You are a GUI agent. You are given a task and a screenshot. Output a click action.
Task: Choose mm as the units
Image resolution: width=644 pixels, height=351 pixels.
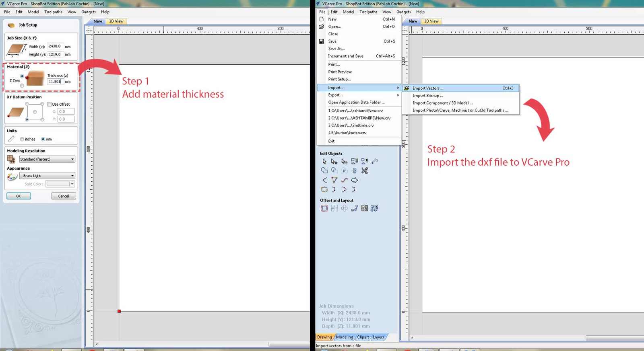pyautogui.click(x=43, y=139)
